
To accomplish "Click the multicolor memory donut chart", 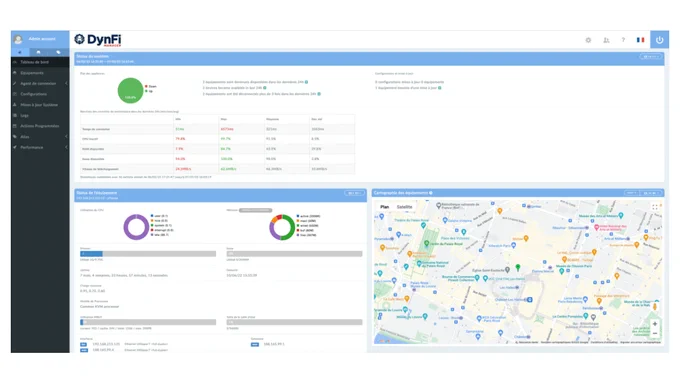I will click(282, 227).
